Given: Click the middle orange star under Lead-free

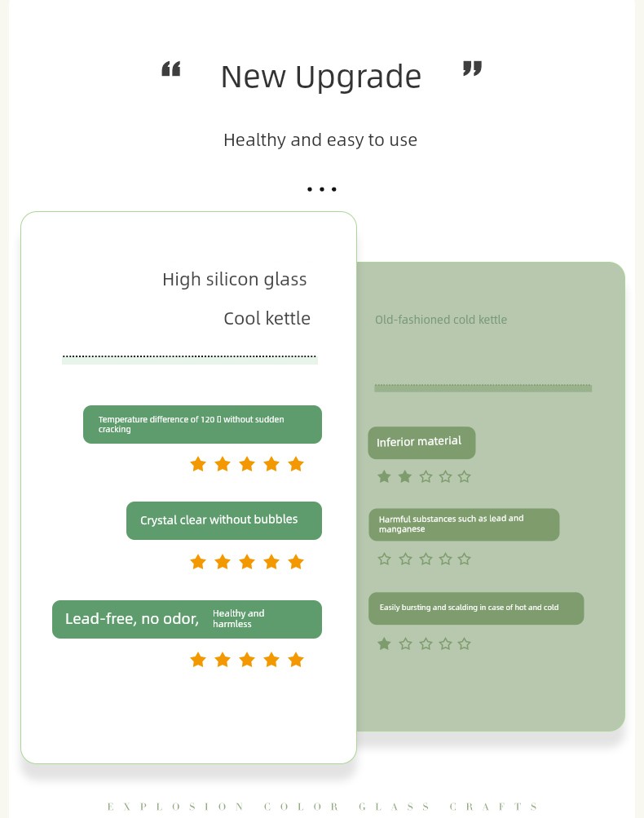Looking at the screenshot, I should [247, 660].
